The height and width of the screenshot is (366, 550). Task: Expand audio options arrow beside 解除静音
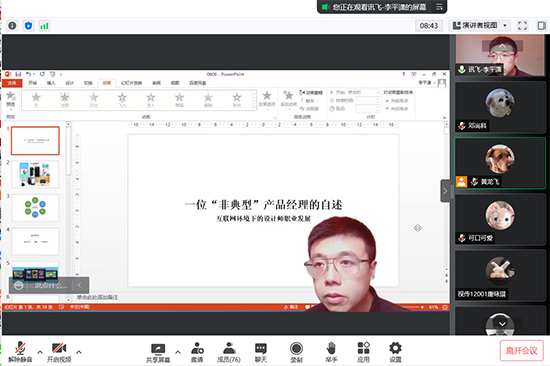click(40, 352)
